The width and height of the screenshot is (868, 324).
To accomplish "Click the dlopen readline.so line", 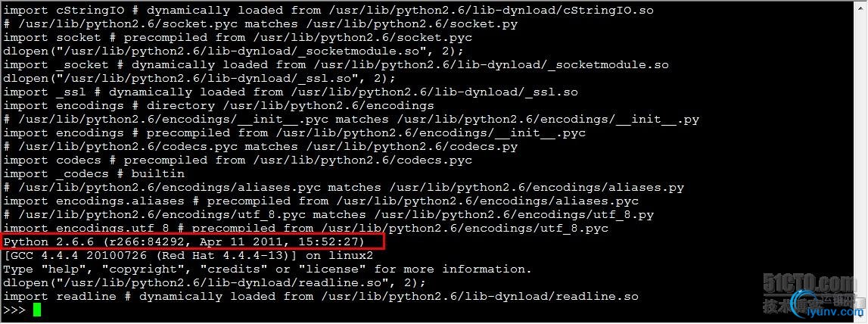I will (214, 283).
